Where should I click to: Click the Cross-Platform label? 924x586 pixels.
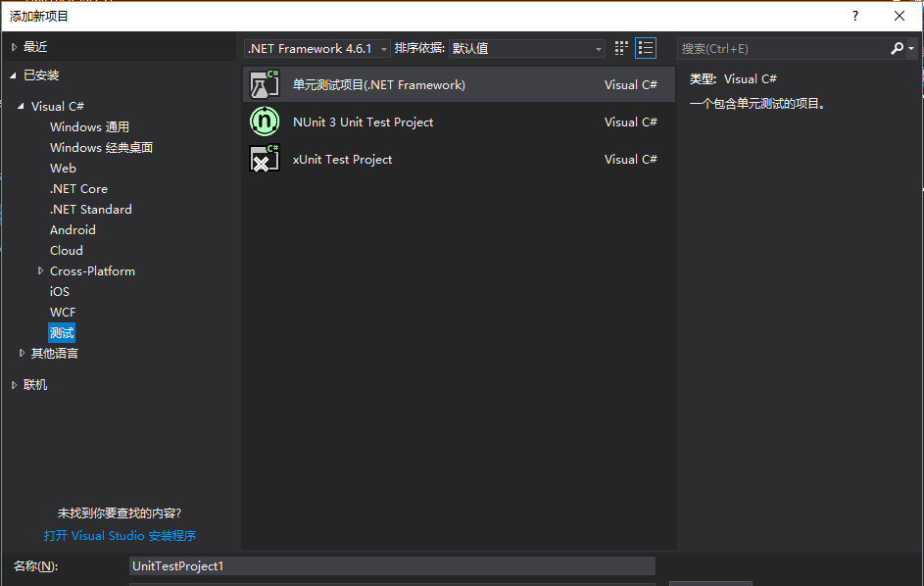coord(92,270)
